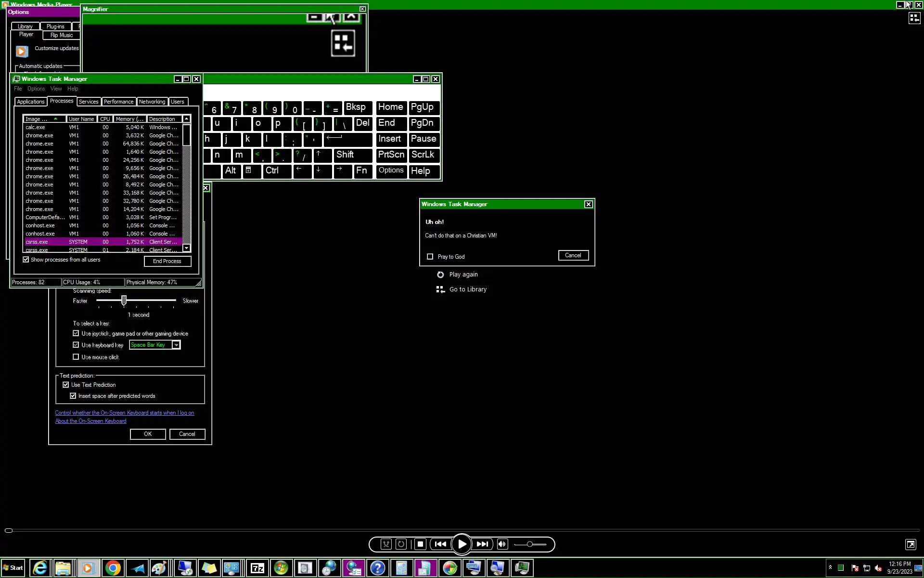Click the large Play button
This screenshot has width=924, height=578.
click(x=462, y=544)
